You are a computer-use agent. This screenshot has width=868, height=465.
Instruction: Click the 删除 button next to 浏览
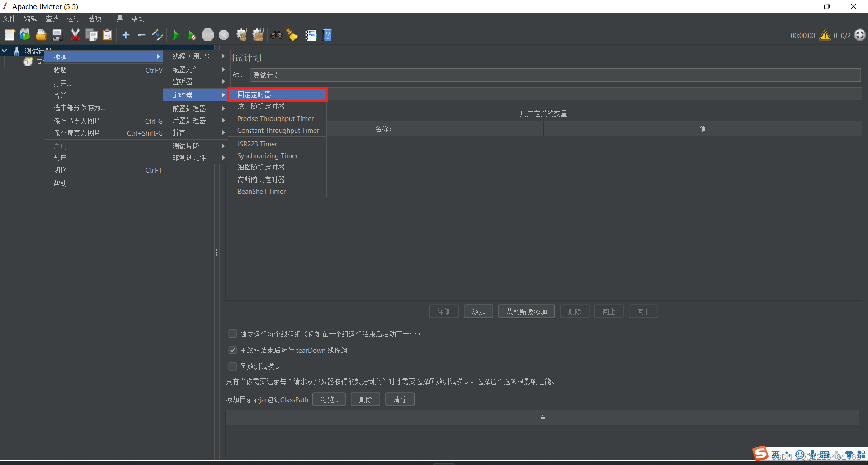(x=365, y=399)
